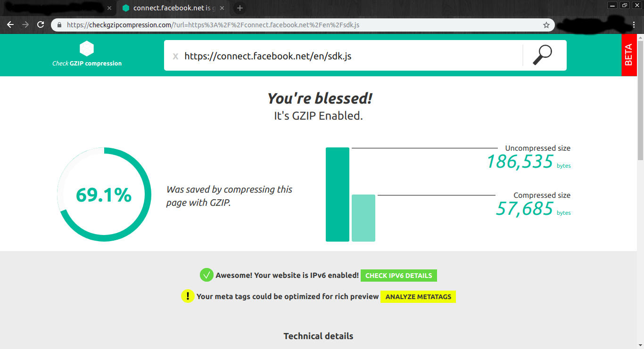The image size is (644, 349).
Task: Close the browser window
Action: pyautogui.click(x=637, y=5)
